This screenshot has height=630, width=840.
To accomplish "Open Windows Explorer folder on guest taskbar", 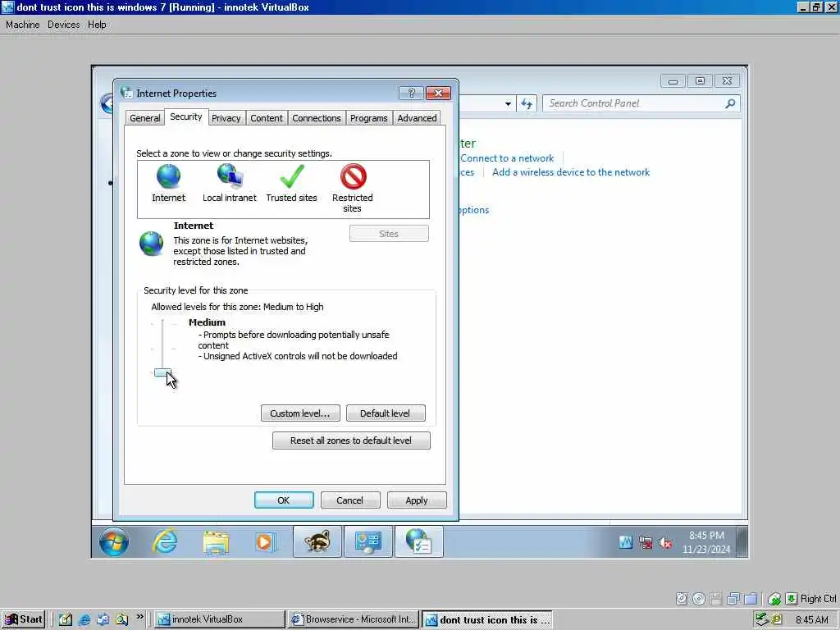I will coord(216,542).
